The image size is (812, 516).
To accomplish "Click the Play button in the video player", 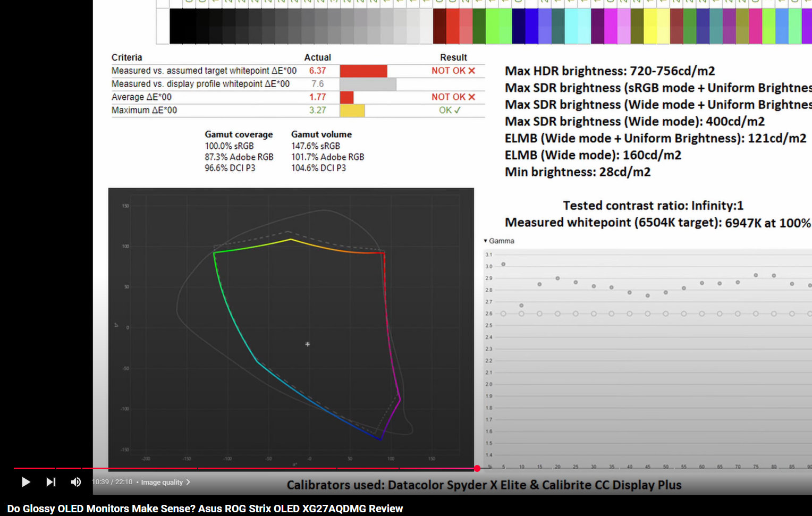I will [26, 482].
